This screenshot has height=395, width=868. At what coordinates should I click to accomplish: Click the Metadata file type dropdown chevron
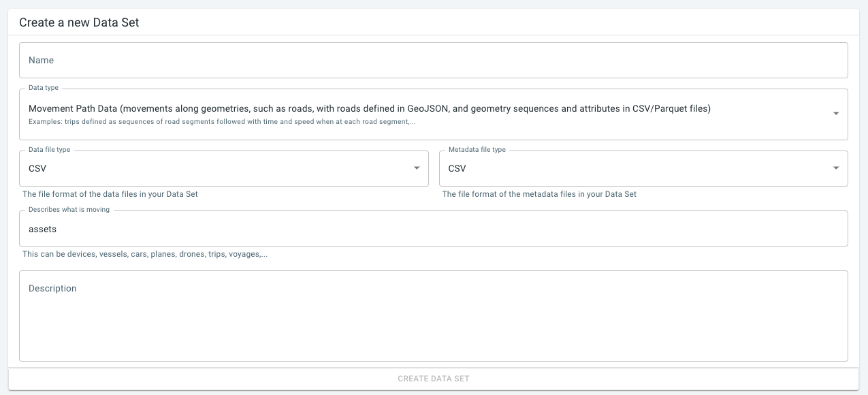click(x=837, y=168)
